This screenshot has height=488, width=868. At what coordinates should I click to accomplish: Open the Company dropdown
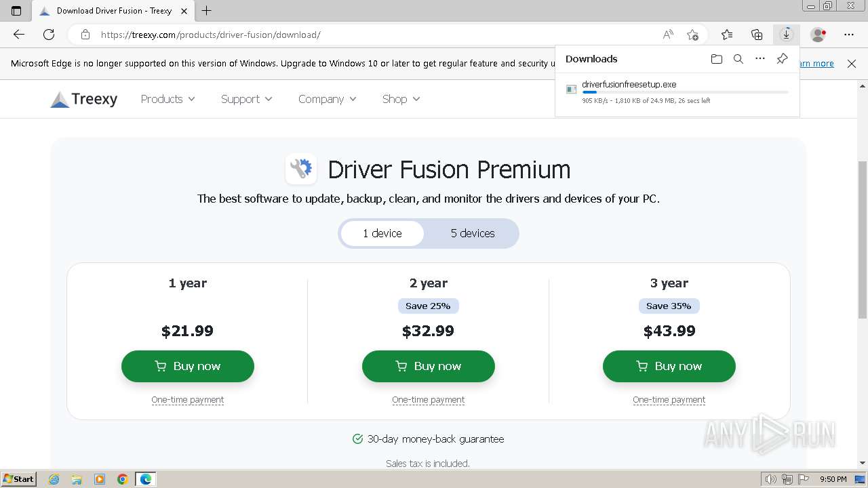[327, 99]
